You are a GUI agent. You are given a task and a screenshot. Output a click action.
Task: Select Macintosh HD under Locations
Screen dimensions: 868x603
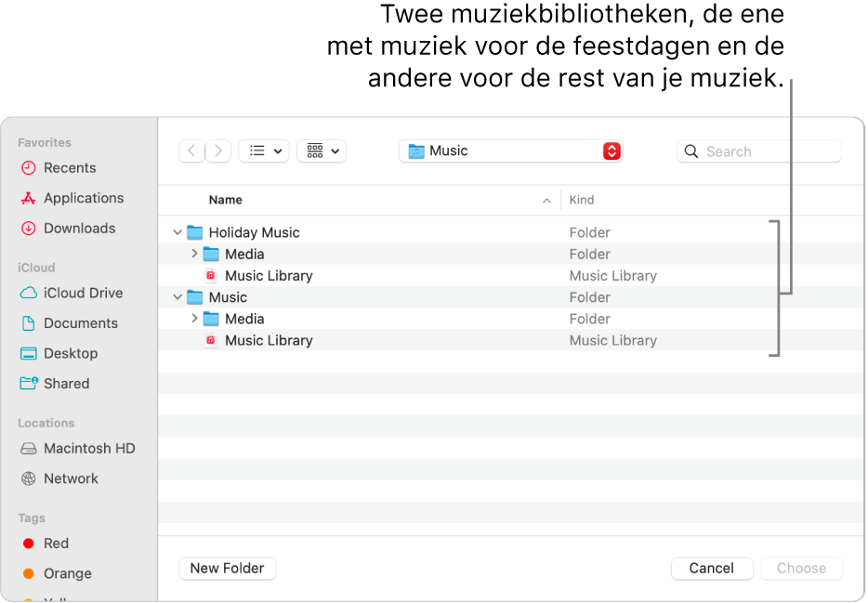88,449
